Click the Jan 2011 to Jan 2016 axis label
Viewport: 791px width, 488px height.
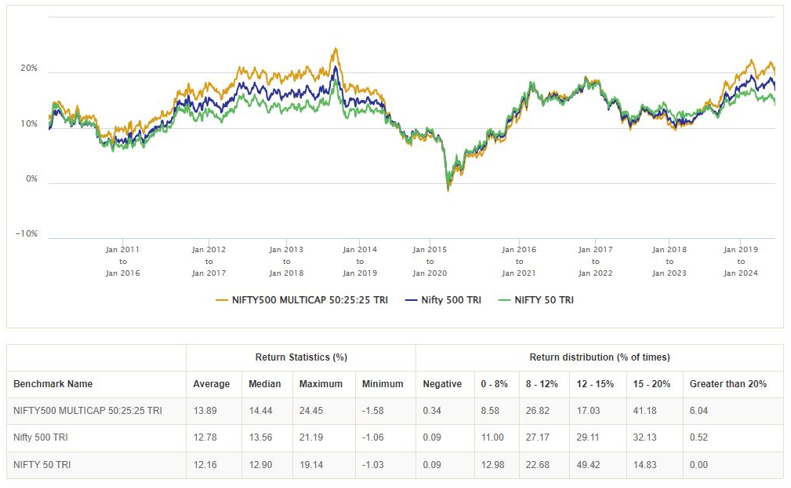123,261
